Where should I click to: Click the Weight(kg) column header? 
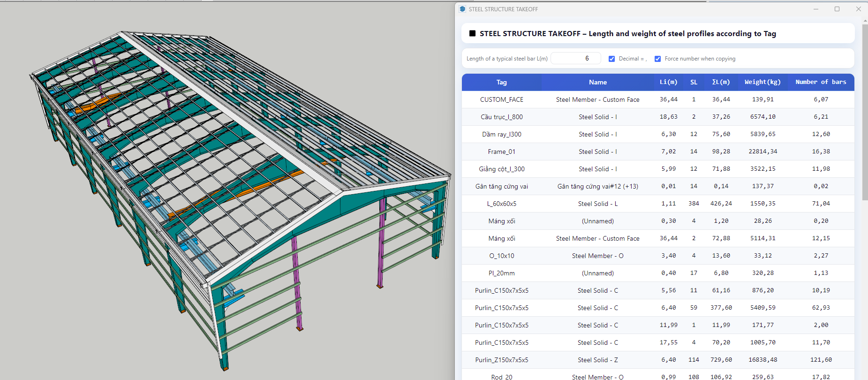pyautogui.click(x=762, y=82)
